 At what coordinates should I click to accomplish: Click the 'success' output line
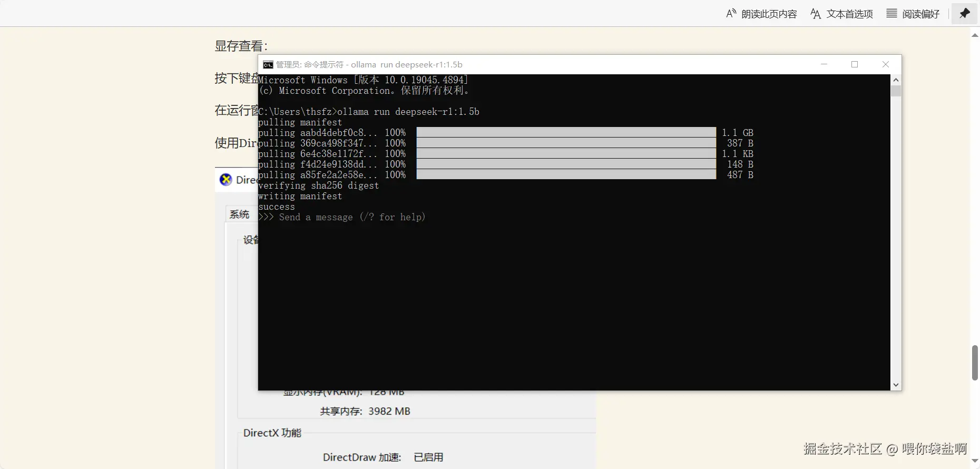tap(277, 207)
